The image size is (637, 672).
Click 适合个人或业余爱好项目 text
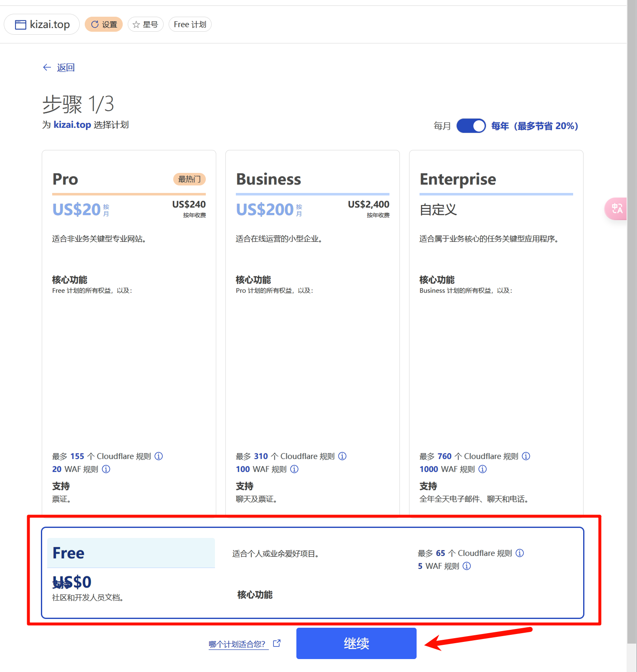[x=276, y=554]
